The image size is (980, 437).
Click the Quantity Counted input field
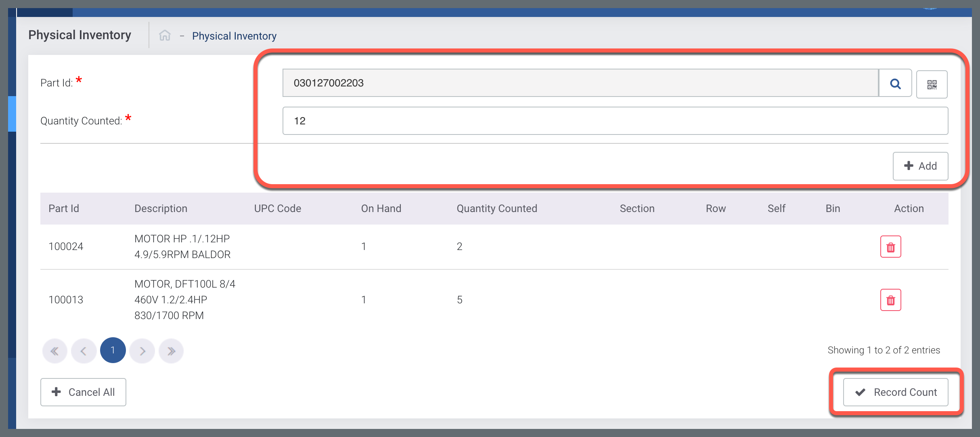click(615, 121)
